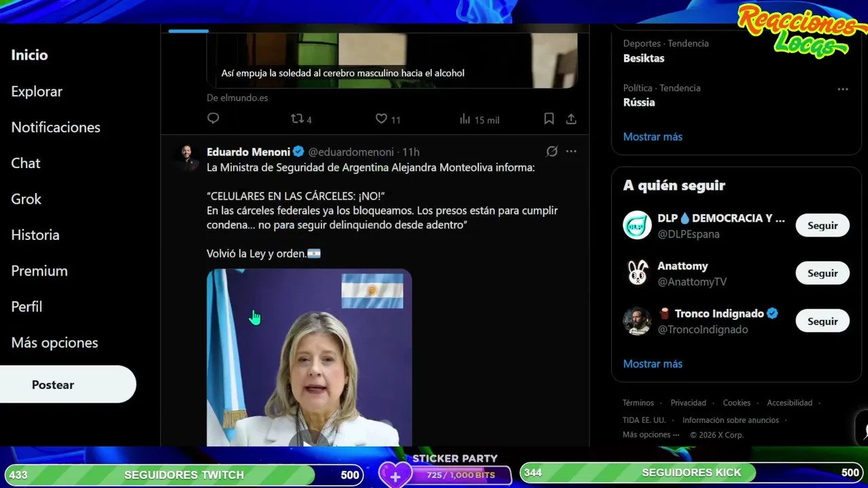This screenshot has height=488, width=868.
Task: Open the Rússia trending topic
Action: tap(639, 102)
